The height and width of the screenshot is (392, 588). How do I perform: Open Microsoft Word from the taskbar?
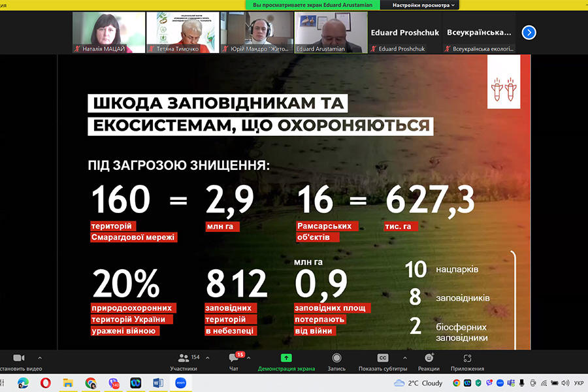click(x=158, y=383)
